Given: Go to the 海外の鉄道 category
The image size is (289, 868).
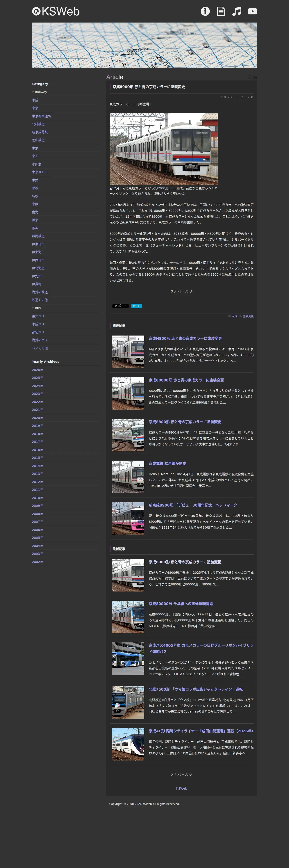Looking at the screenshot, I should click(x=40, y=292).
